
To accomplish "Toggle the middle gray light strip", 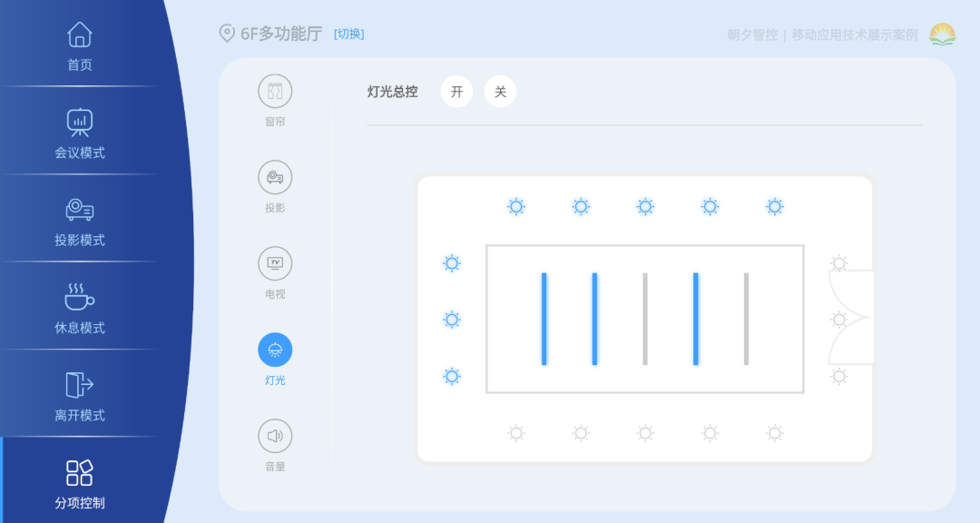I will [645, 319].
